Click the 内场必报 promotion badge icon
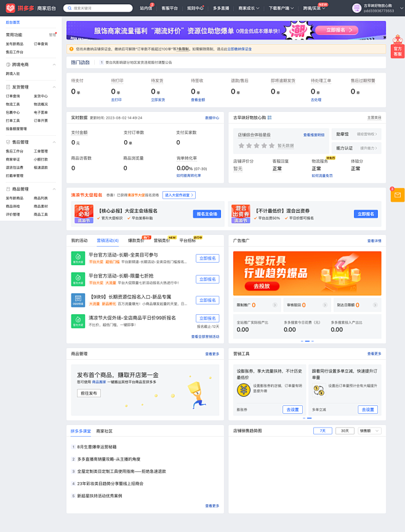The height and width of the screenshot is (532, 405). coord(84,214)
